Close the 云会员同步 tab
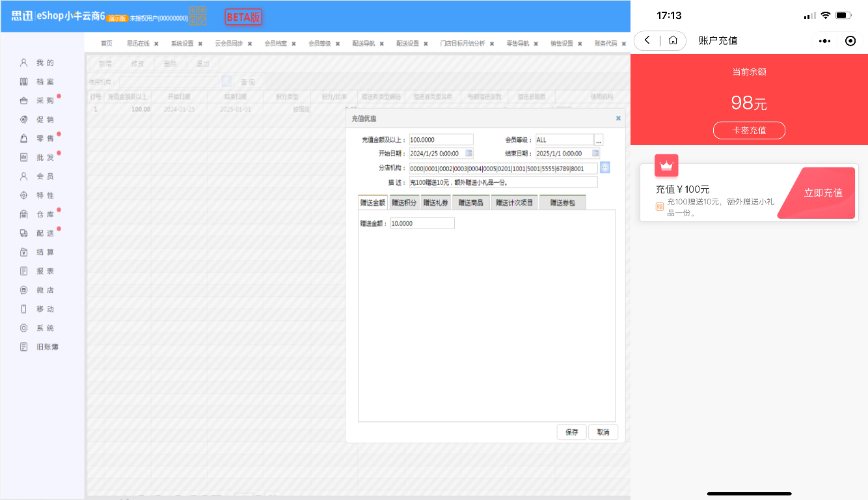The image size is (868, 500). (250, 44)
